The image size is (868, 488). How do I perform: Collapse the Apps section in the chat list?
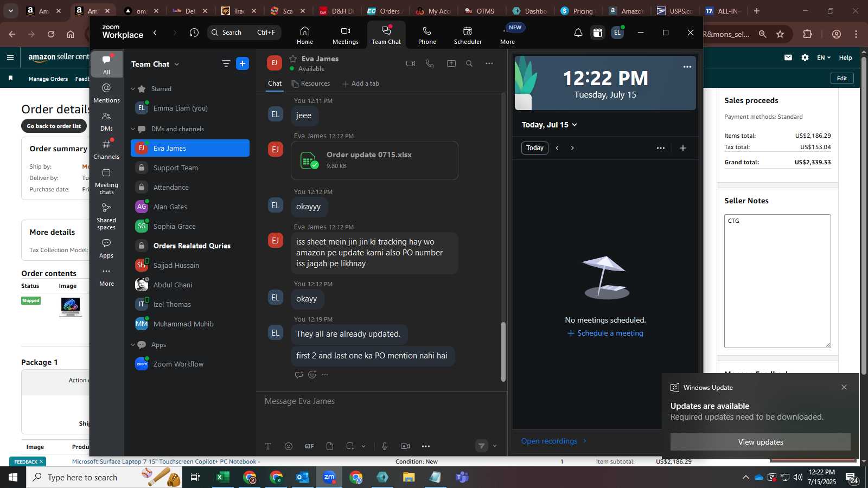[x=133, y=345]
